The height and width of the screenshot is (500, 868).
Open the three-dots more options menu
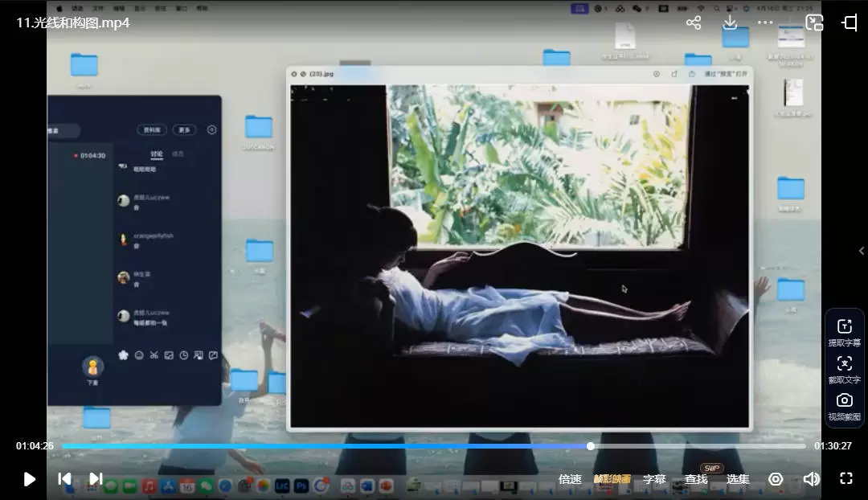[765, 23]
